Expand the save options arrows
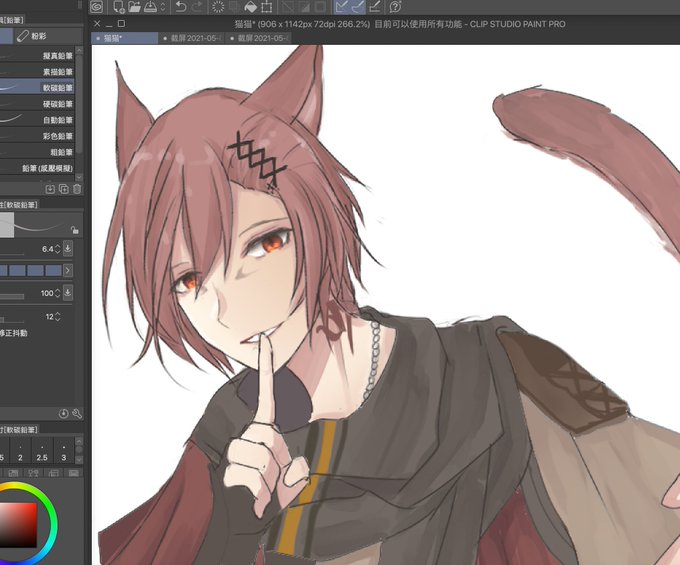This screenshot has height=565, width=680. pos(163,7)
